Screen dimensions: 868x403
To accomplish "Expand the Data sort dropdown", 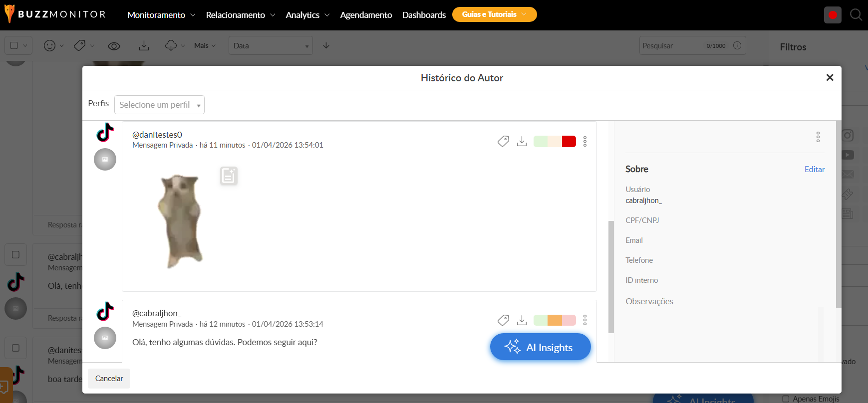I will point(270,45).
